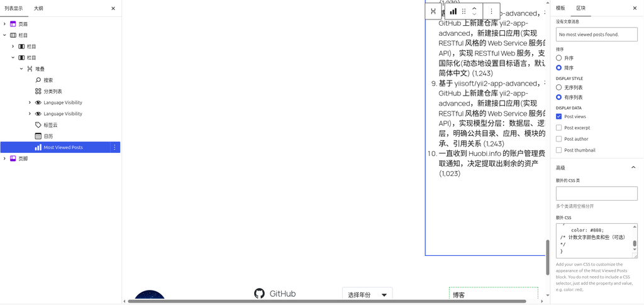Screen dimensions: 644x305
Task: Open the 选择年份 year dropdown
Action: [x=367, y=295]
